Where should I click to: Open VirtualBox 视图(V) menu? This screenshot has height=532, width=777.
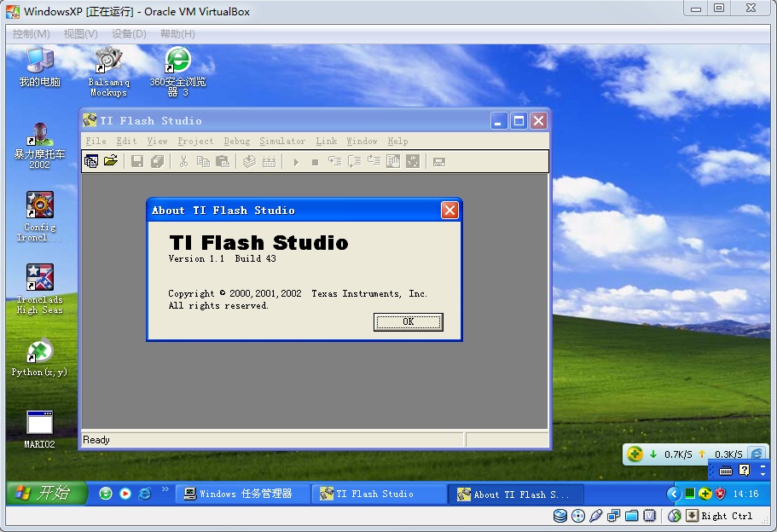click(x=80, y=34)
